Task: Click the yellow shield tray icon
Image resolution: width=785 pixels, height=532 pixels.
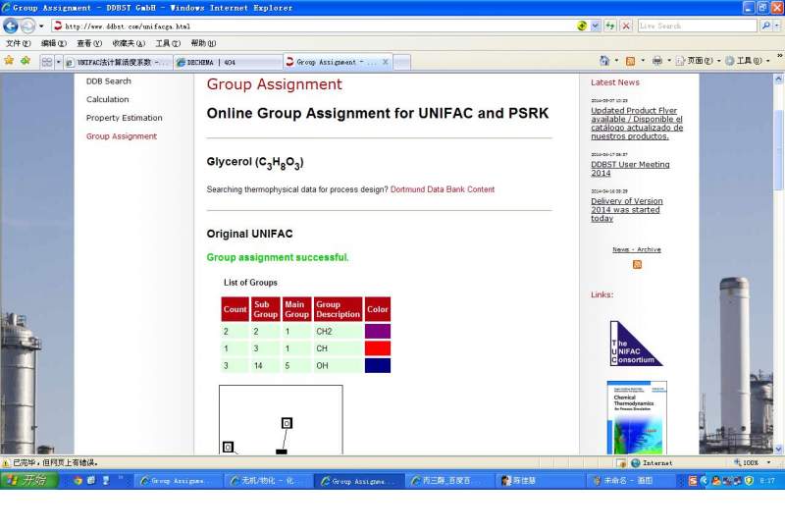Action: (x=749, y=481)
